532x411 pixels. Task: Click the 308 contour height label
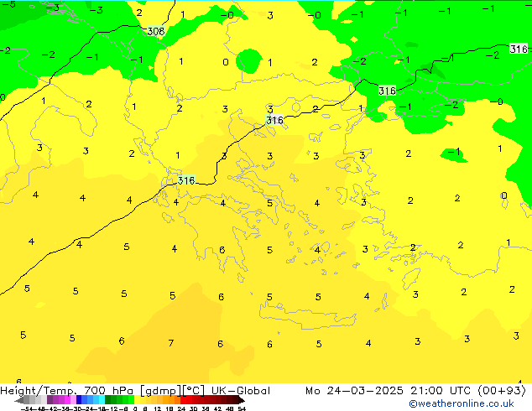click(x=156, y=31)
